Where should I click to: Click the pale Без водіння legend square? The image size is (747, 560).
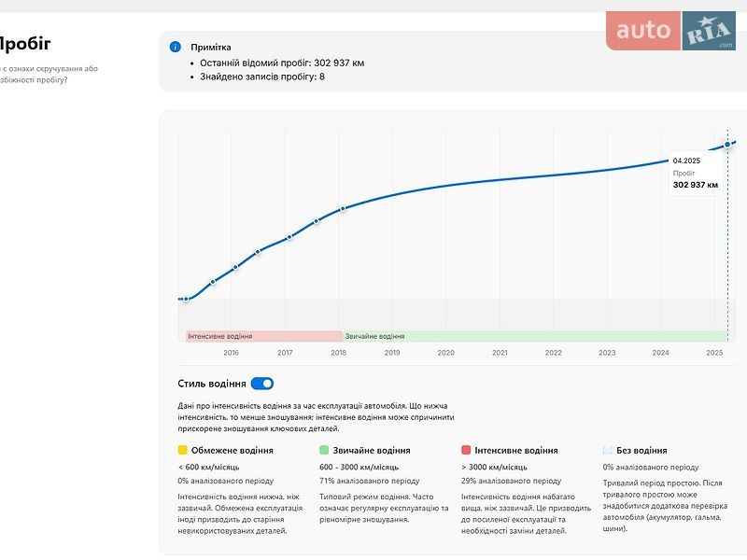(608, 450)
